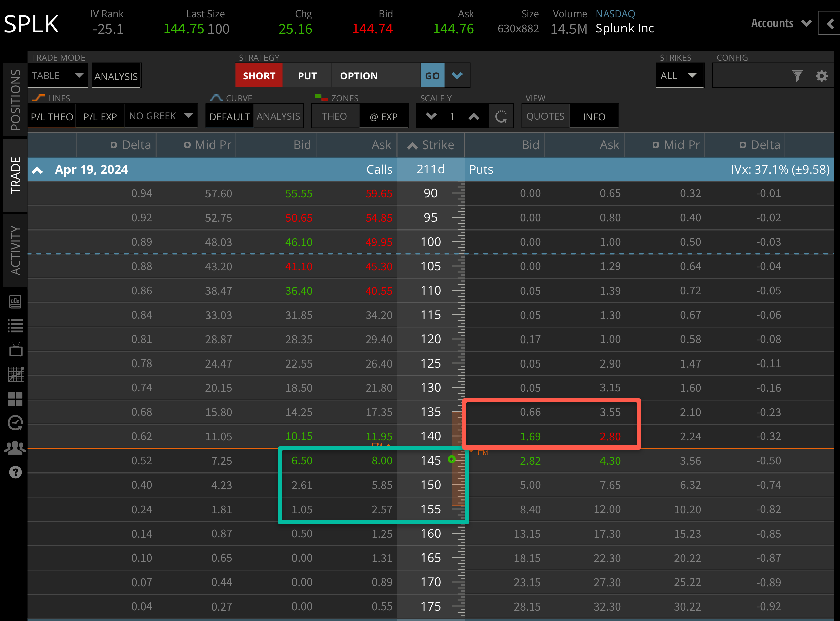This screenshot has width=840, height=621.
Task: Open the research journal icon in sidebar
Action: (15, 301)
